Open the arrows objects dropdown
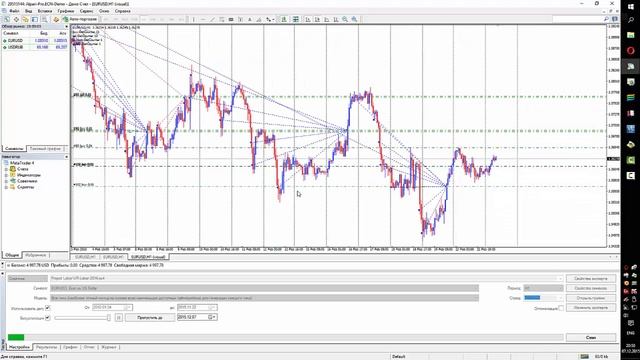 269,19
